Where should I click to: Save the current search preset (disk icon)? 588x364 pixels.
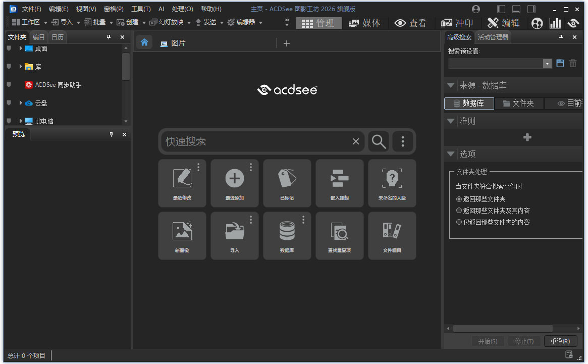pos(560,63)
